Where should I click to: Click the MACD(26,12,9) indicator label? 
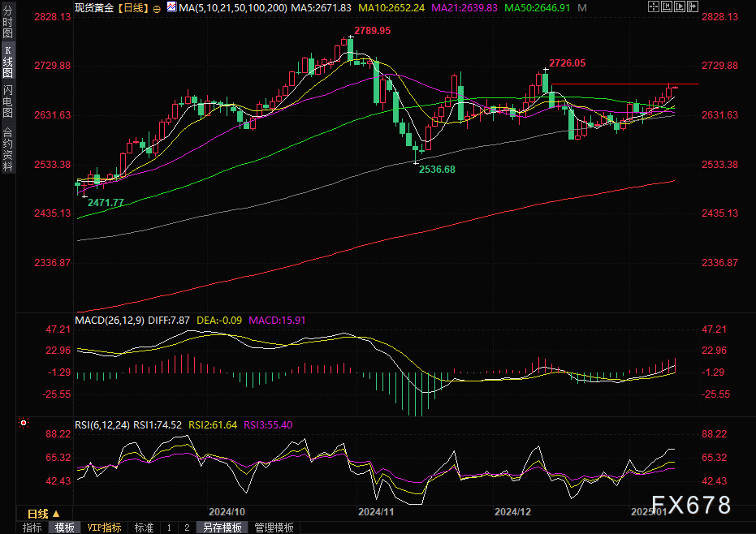pos(109,321)
